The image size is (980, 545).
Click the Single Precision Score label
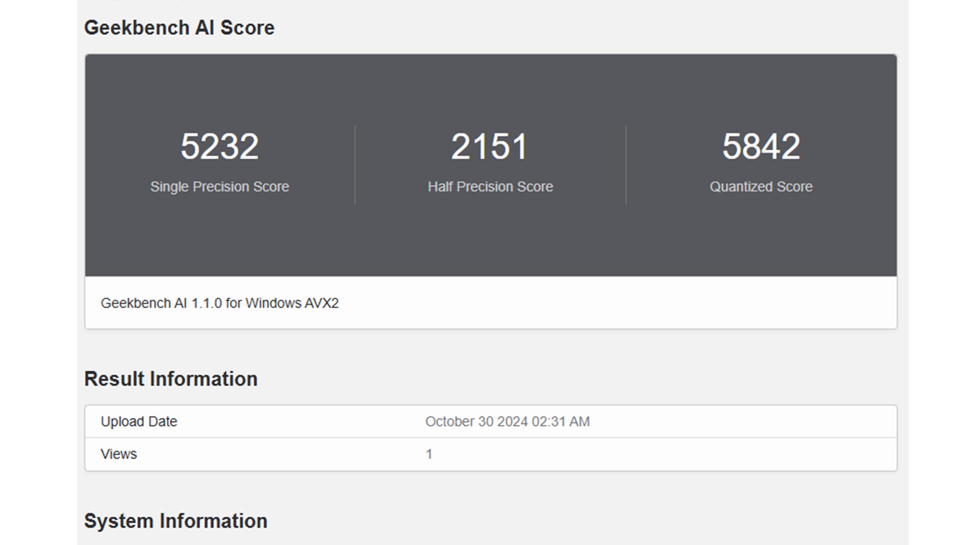point(219,187)
